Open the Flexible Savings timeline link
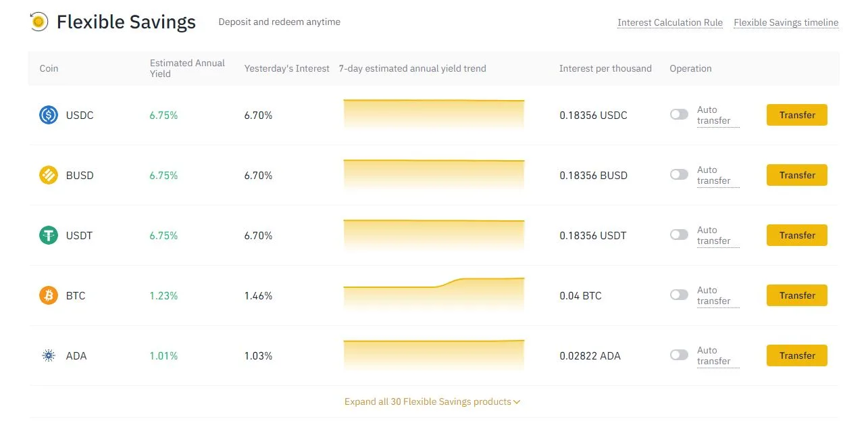The height and width of the screenshot is (421, 868). (x=786, y=22)
